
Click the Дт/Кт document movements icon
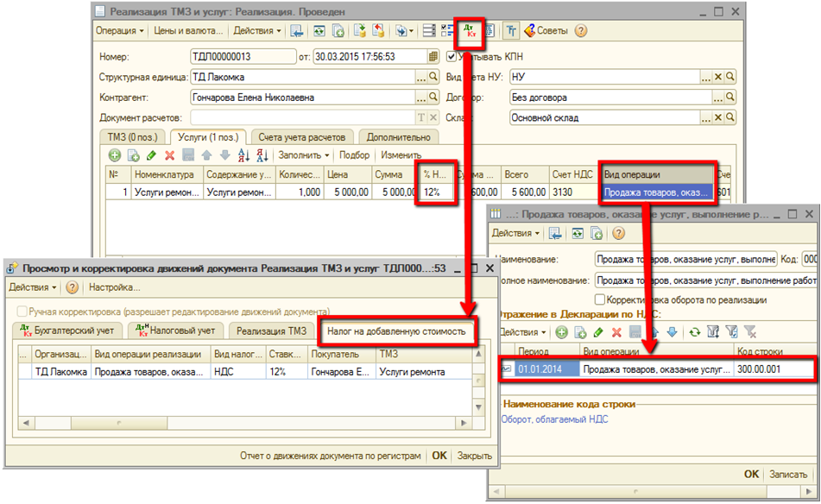[470, 31]
